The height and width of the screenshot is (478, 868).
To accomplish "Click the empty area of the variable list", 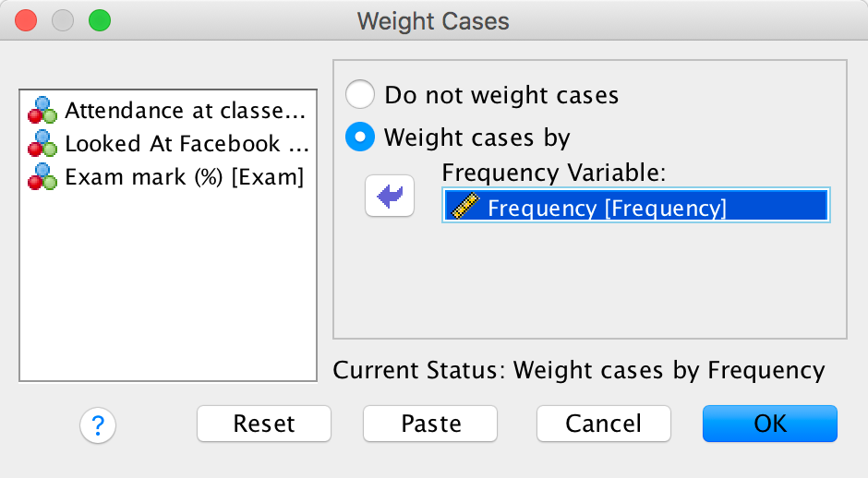I will click(x=168, y=295).
